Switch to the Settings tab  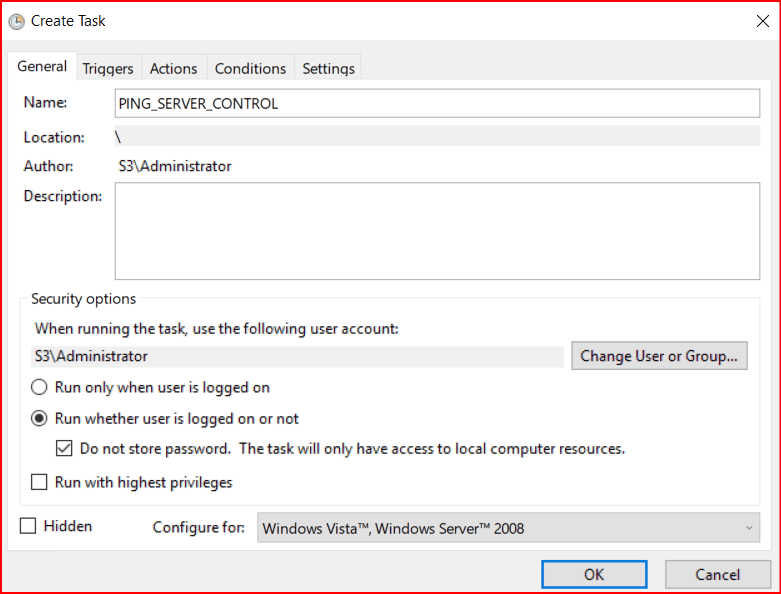[328, 68]
